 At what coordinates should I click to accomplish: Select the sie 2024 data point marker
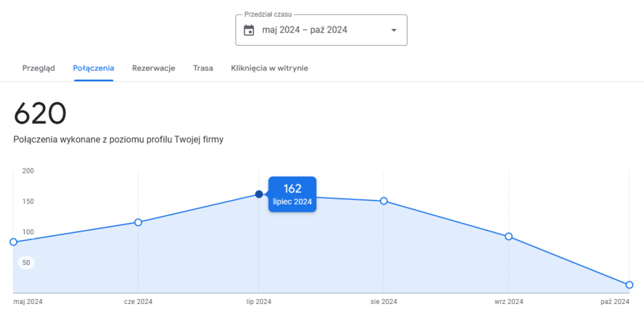coord(384,201)
